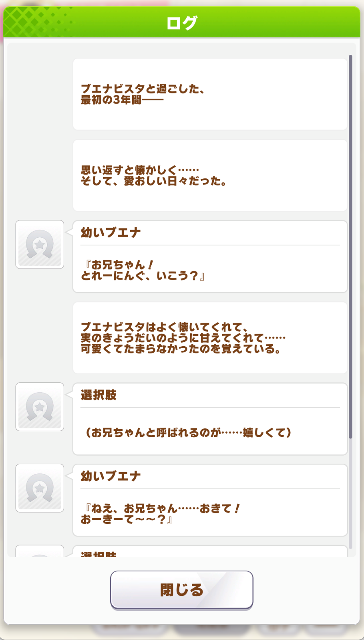Select the 思い返すと懐かしく narration entry
This screenshot has width=364, height=640.
coord(210,176)
